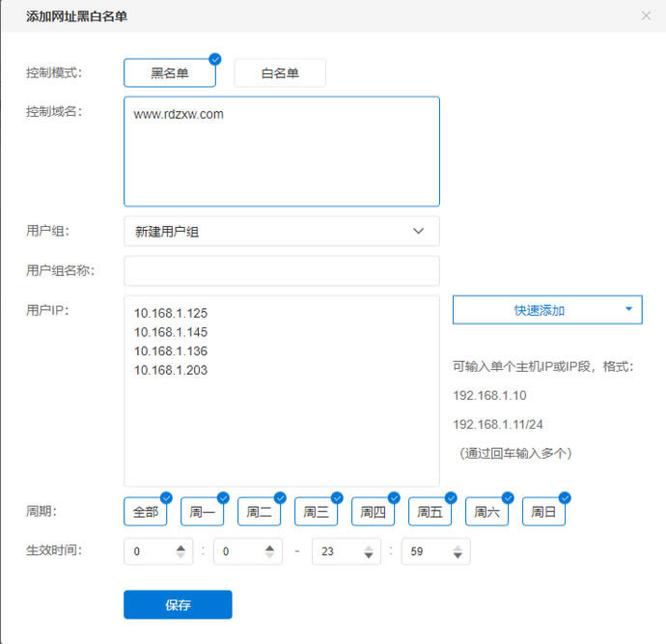Toggle the 周三 day option
The height and width of the screenshot is (644, 666).
316,512
